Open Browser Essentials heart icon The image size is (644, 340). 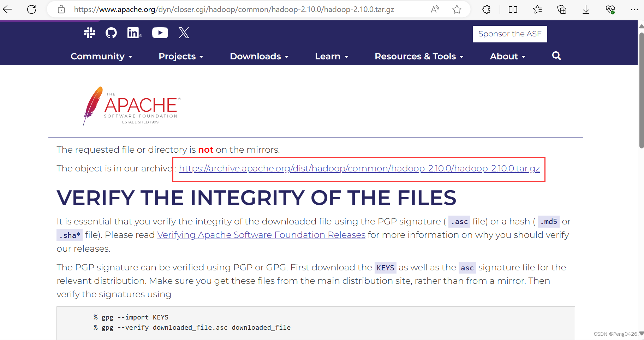click(x=610, y=10)
